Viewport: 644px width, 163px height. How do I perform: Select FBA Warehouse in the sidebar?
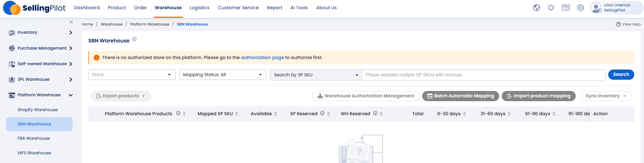pyautogui.click(x=34, y=138)
